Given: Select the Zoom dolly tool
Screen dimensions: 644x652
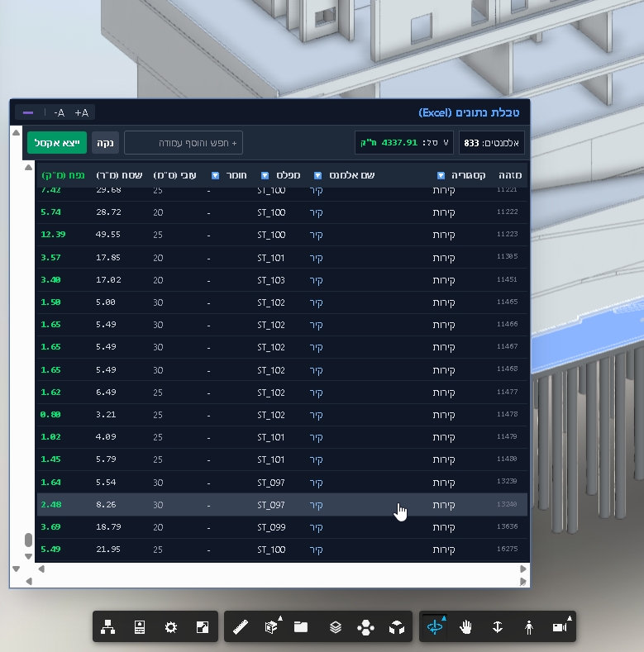Looking at the screenshot, I should point(498,626).
